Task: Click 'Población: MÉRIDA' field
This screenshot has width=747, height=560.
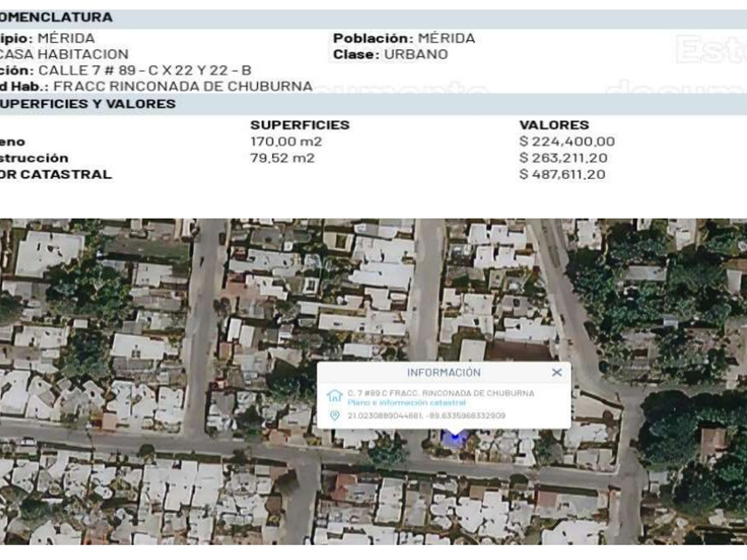Action: tap(404, 38)
